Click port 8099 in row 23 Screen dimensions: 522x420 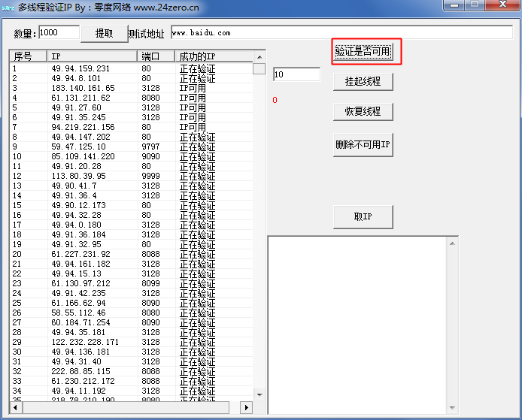click(x=150, y=283)
